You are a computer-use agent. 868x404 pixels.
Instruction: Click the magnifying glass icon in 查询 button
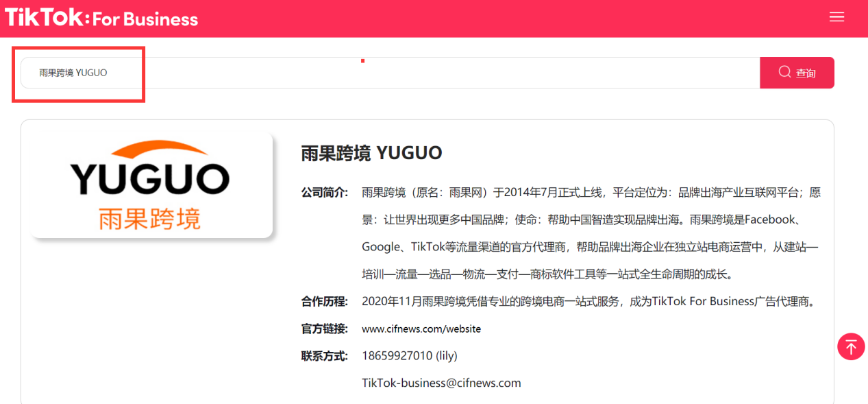pyautogui.click(x=783, y=72)
